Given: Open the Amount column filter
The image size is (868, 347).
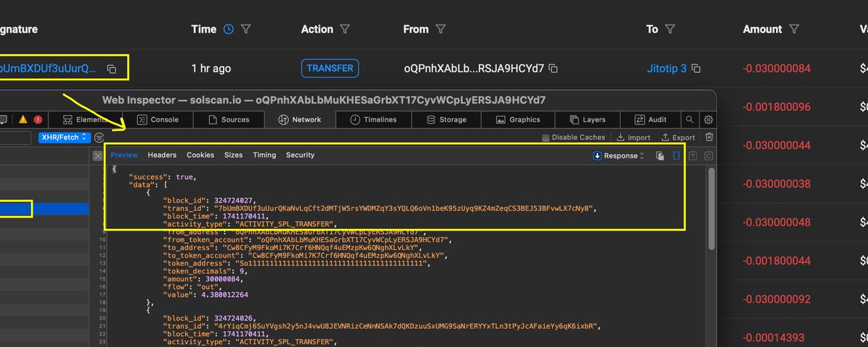Looking at the screenshot, I should [x=794, y=30].
